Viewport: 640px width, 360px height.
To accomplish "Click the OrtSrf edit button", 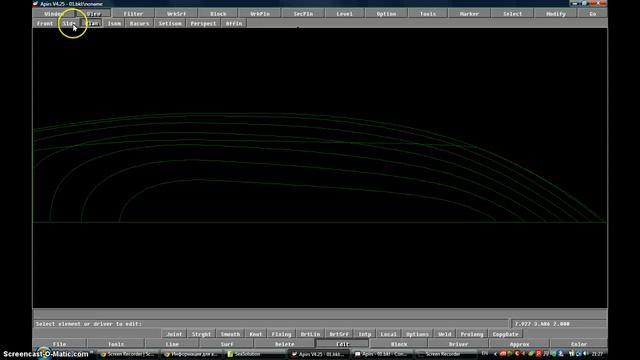I will point(339,334).
